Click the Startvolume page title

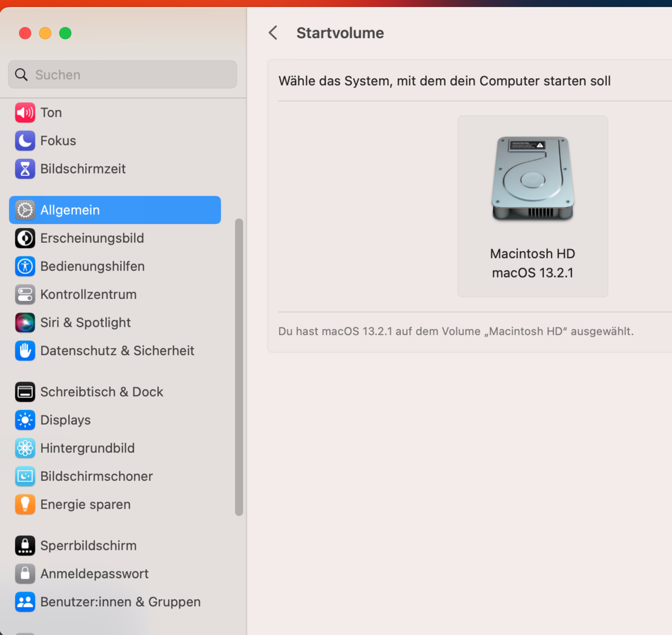pos(340,33)
